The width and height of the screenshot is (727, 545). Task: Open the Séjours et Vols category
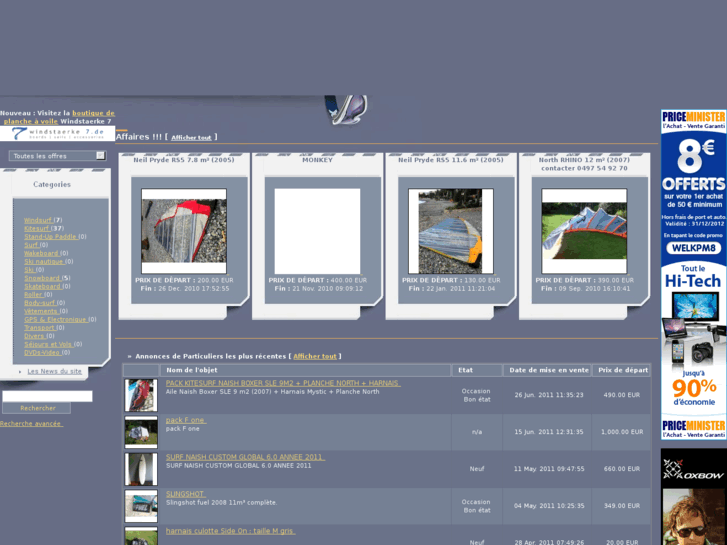[49, 344]
